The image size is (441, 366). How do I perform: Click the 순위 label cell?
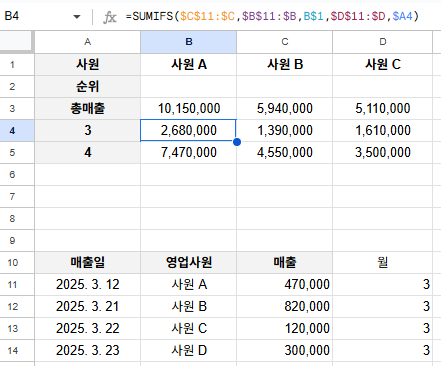tap(87, 86)
